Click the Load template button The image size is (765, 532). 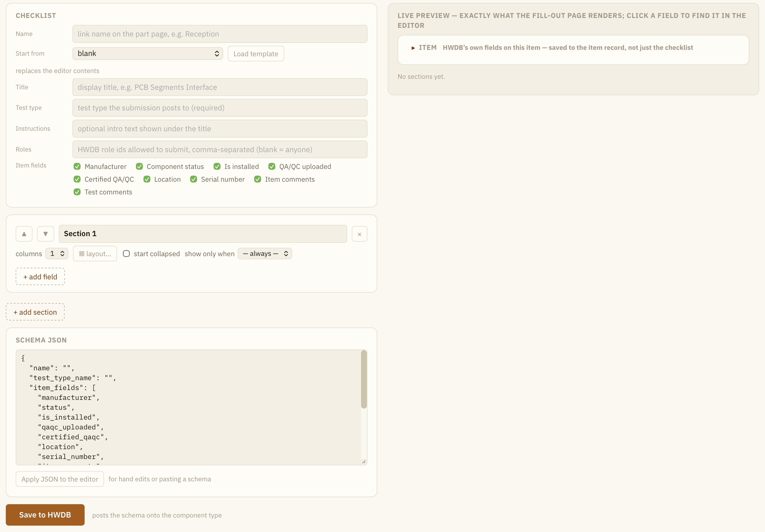(x=256, y=54)
